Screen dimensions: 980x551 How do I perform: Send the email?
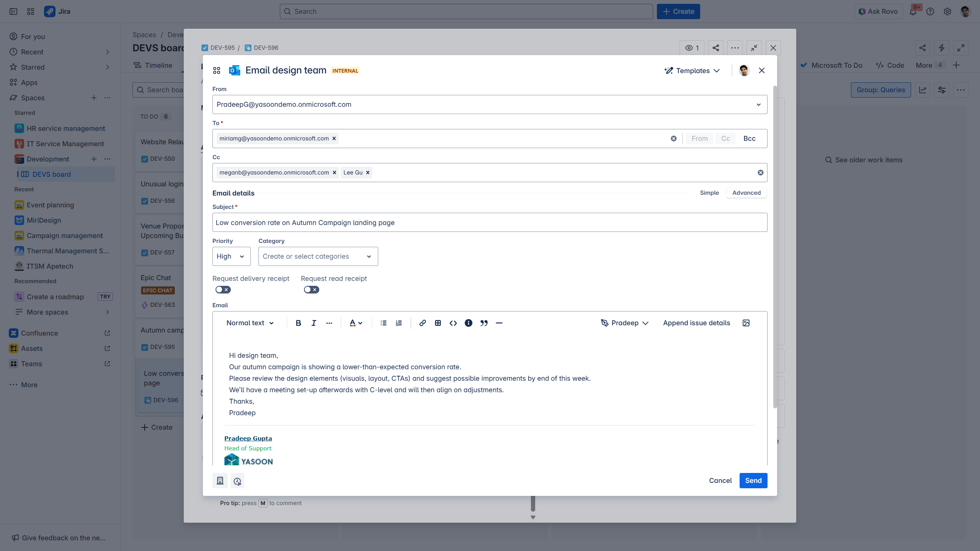tap(753, 481)
